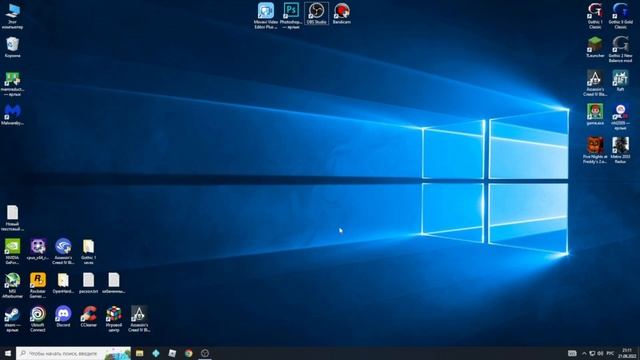Select the Gothic 1 saves folder
Viewport: 640px width, 360px height.
pyautogui.click(x=88, y=251)
